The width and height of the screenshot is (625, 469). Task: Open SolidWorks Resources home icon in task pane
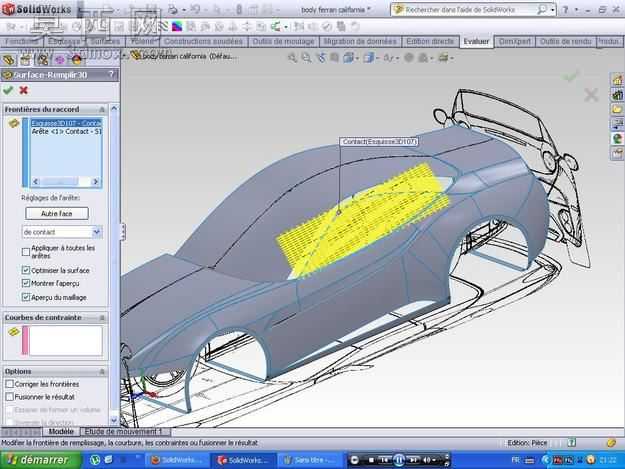(617, 80)
